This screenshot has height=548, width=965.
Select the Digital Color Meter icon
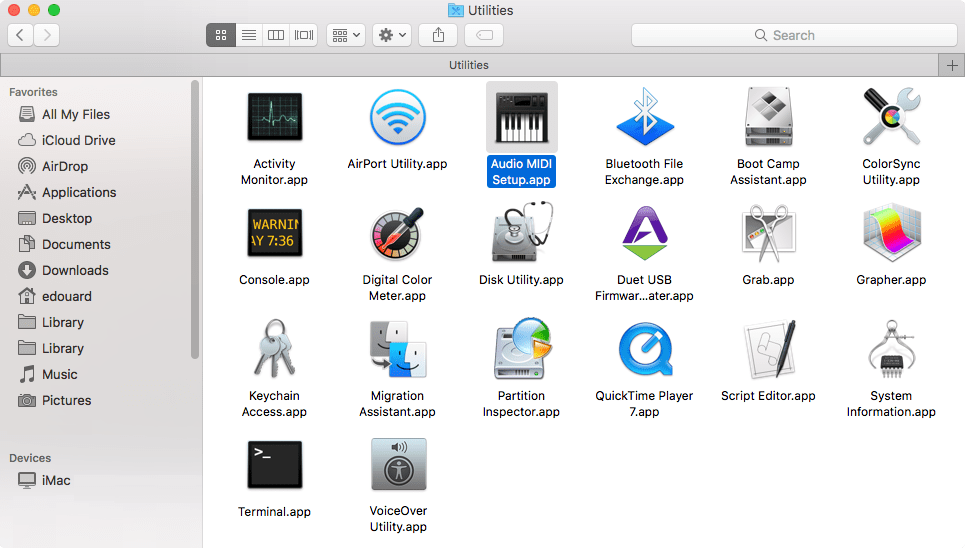point(398,233)
